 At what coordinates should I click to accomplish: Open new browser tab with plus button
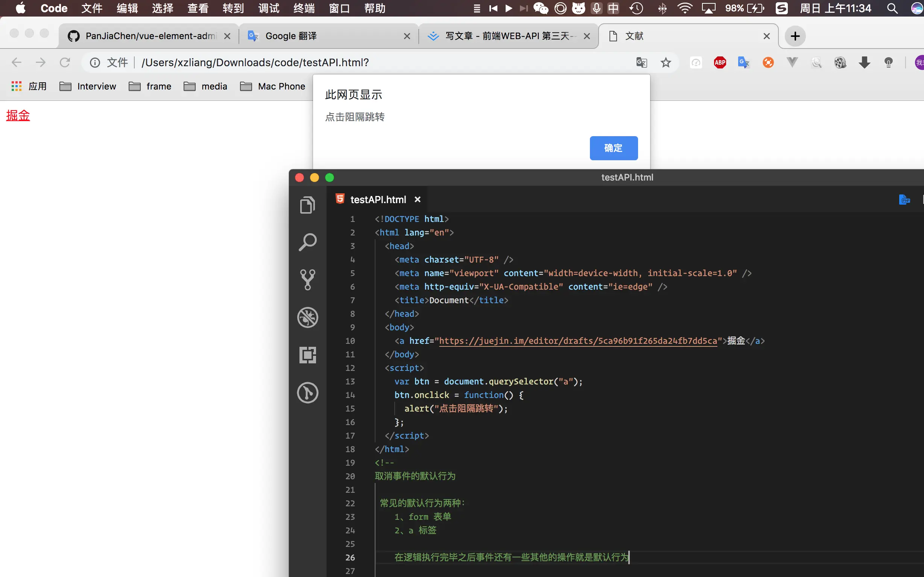click(795, 36)
